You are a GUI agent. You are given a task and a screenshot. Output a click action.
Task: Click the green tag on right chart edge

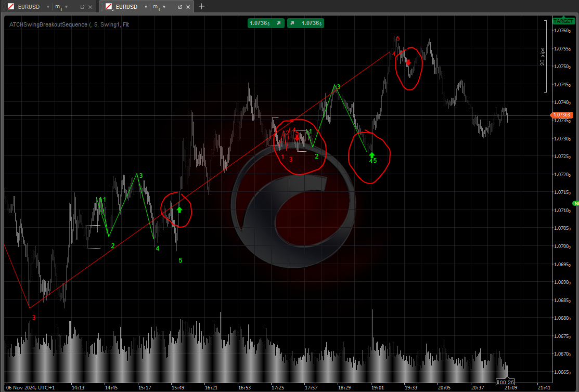coord(576,203)
